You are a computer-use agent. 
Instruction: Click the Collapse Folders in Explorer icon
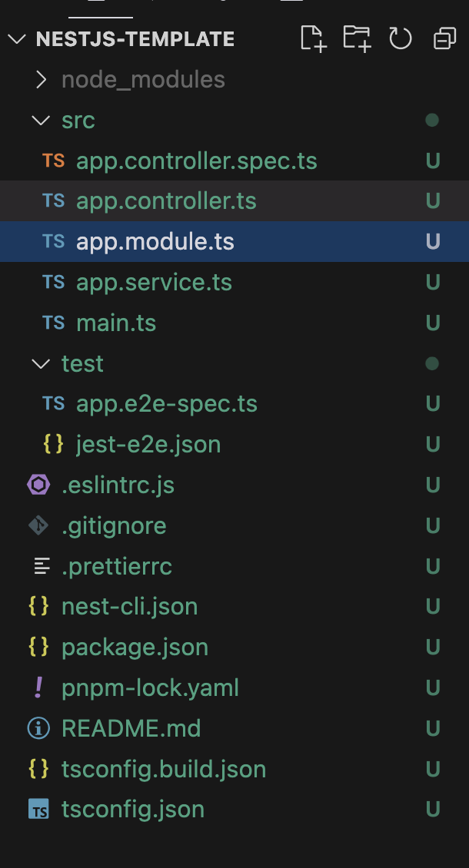click(x=444, y=38)
